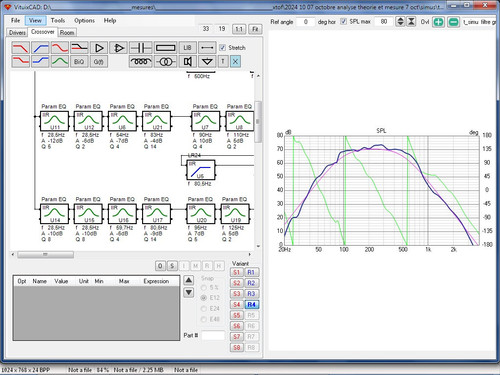Add an op-amp component
Screen dimensions: 500x375
tap(119, 48)
